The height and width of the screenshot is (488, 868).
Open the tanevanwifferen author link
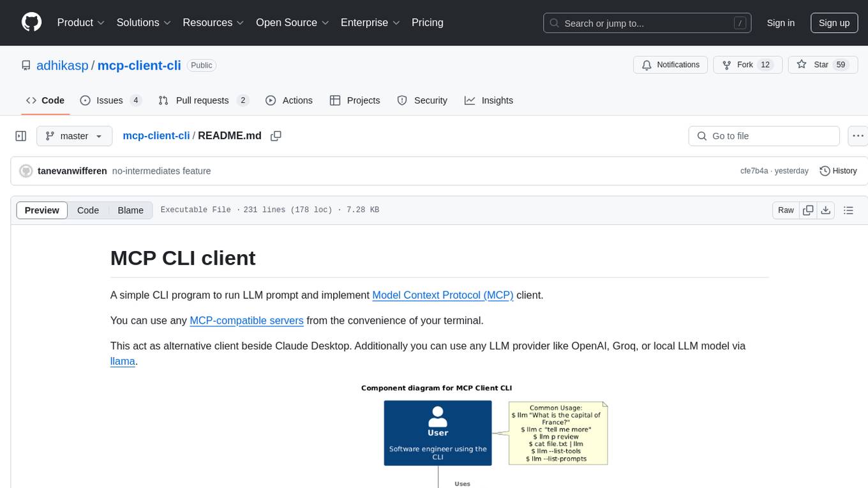[x=72, y=171]
